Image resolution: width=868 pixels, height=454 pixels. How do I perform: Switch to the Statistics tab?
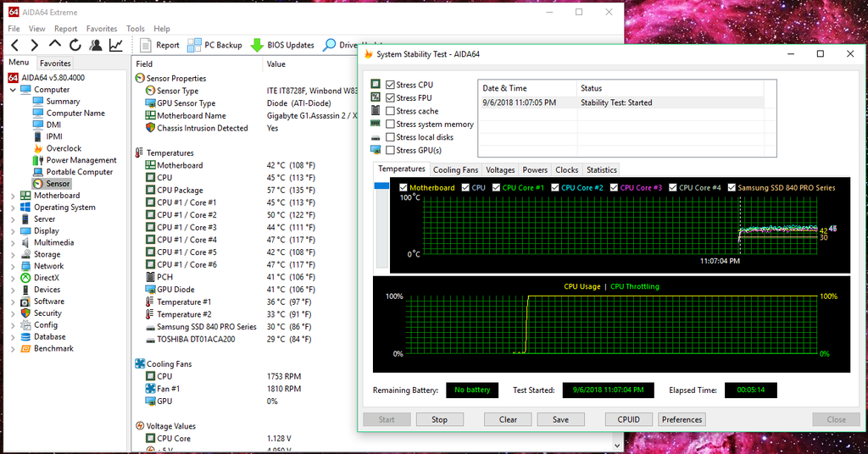click(x=602, y=169)
